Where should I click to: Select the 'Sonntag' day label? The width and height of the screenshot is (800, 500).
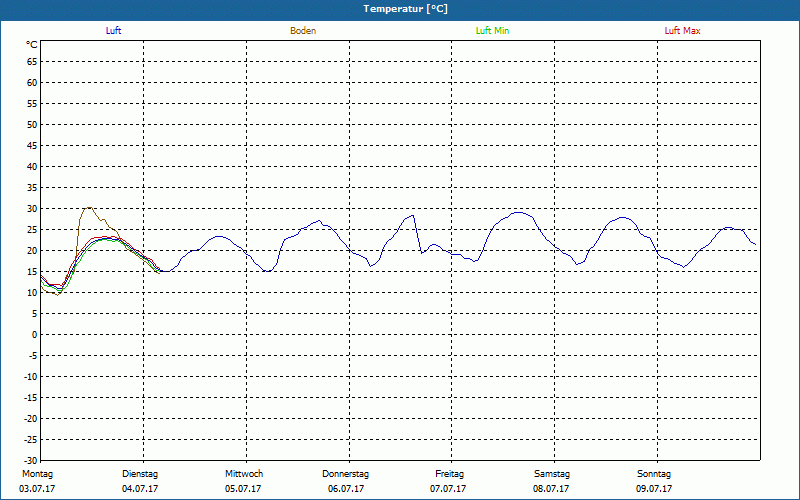[654, 474]
